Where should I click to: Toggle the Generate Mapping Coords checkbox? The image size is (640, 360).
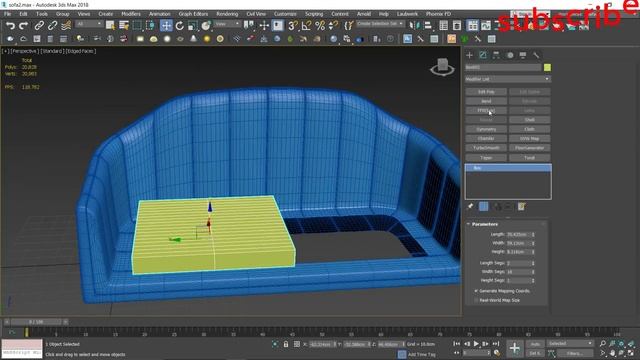[x=476, y=291]
